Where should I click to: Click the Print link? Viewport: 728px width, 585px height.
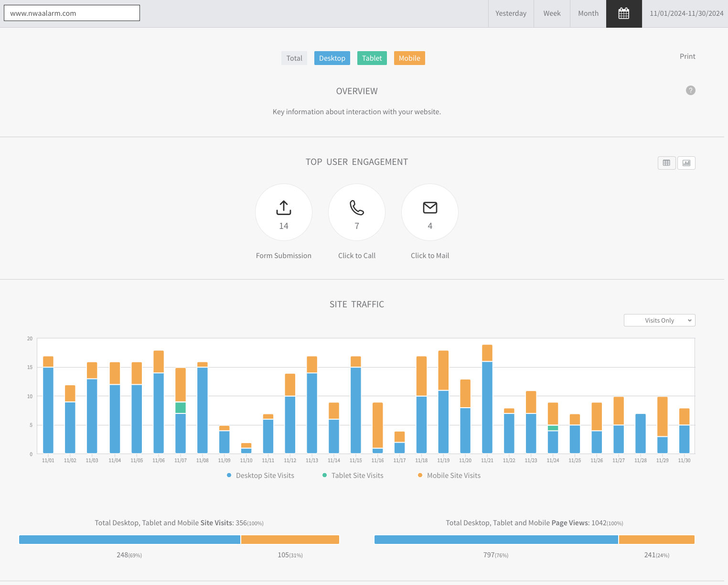click(687, 56)
